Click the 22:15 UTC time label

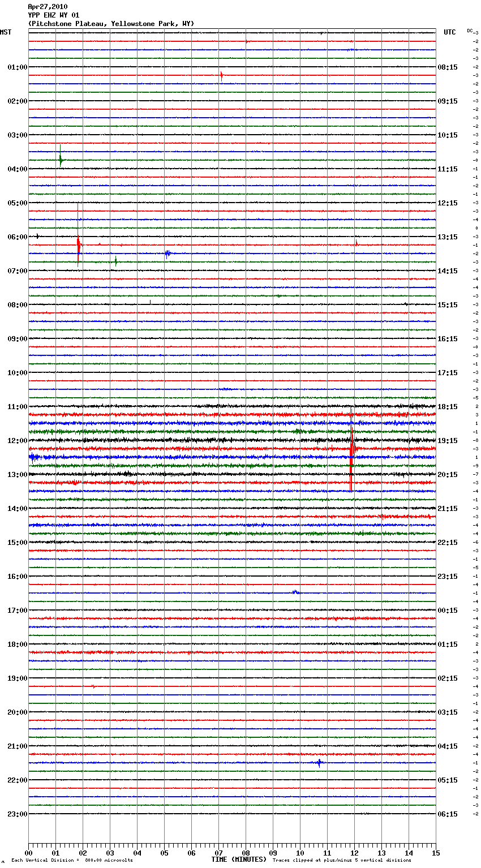click(448, 542)
